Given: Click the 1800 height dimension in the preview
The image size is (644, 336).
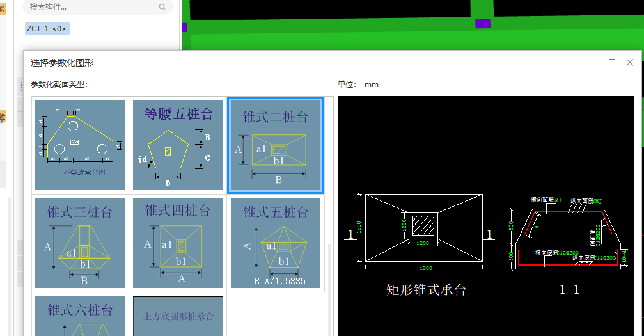Looking at the screenshot, I should [x=359, y=227].
